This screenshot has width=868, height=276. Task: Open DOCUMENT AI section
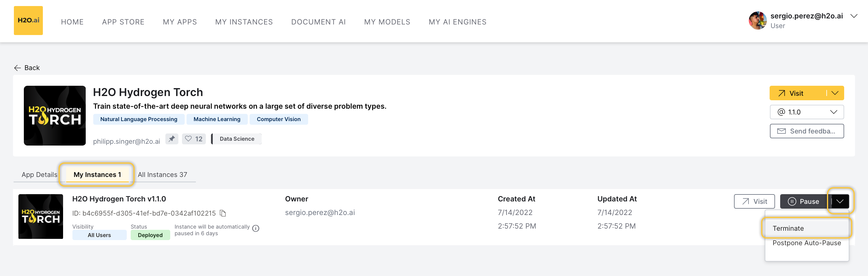coord(318,22)
